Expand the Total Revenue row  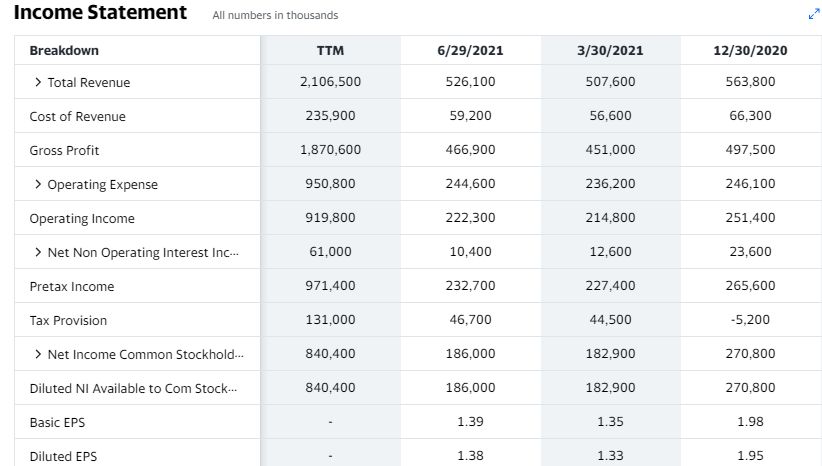(38, 82)
